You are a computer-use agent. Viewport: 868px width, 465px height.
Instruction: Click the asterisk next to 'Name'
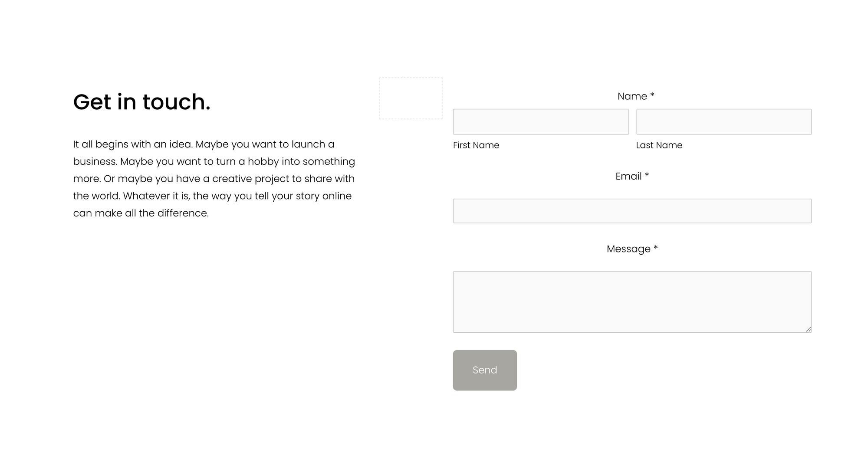pos(652,95)
